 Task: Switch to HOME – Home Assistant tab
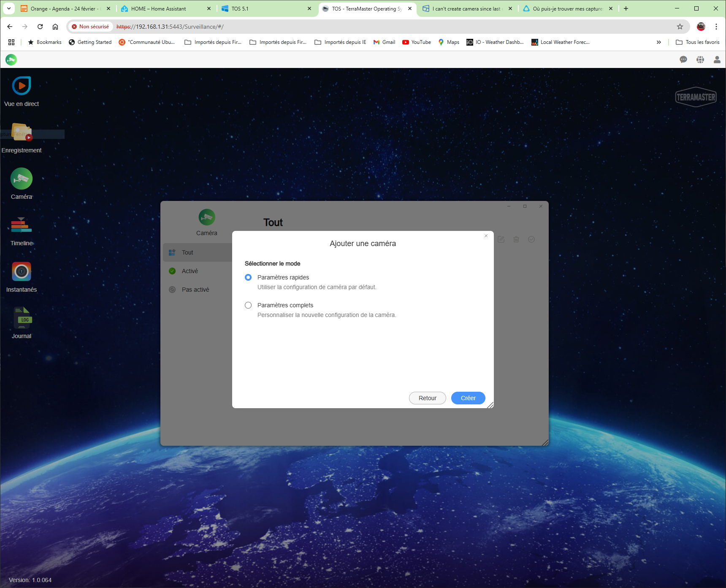pos(166,8)
